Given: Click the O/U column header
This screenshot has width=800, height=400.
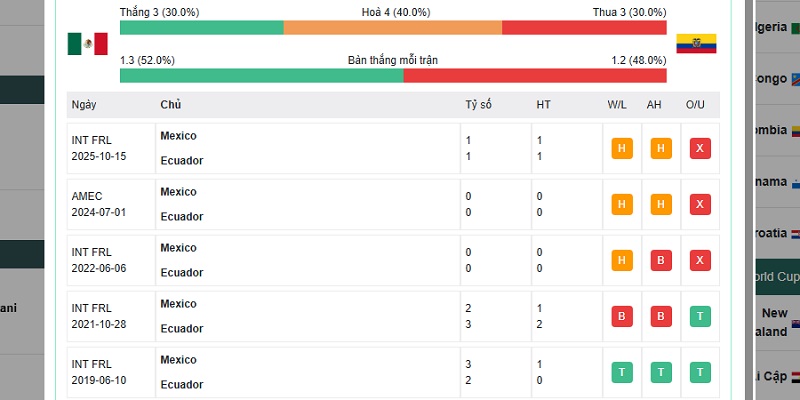Looking at the screenshot, I should [x=695, y=105].
